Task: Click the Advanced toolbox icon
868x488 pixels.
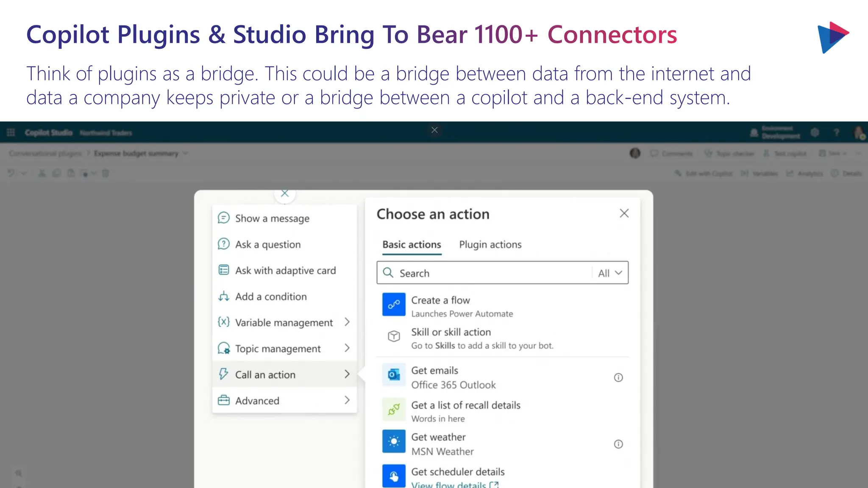Action: (223, 400)
